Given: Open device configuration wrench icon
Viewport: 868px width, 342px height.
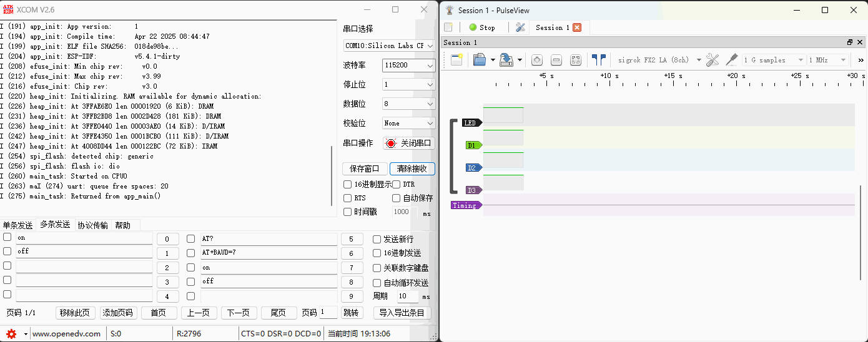Looking at the screenshot, I should coord(713,60).
